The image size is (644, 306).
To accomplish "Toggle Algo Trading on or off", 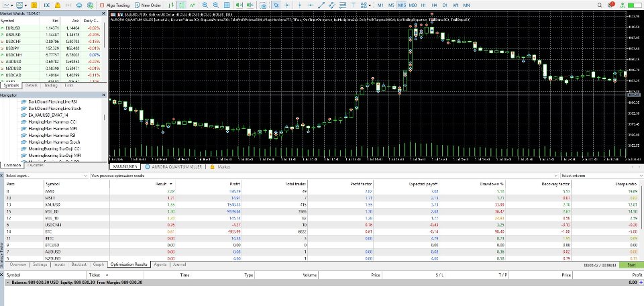I will coord(115,5).
